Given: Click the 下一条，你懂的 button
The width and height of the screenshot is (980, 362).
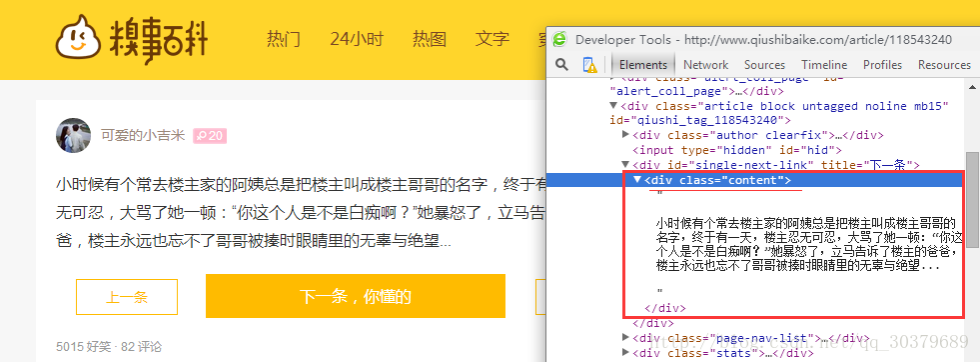Looking at the screenshot, I should point(355,296).
